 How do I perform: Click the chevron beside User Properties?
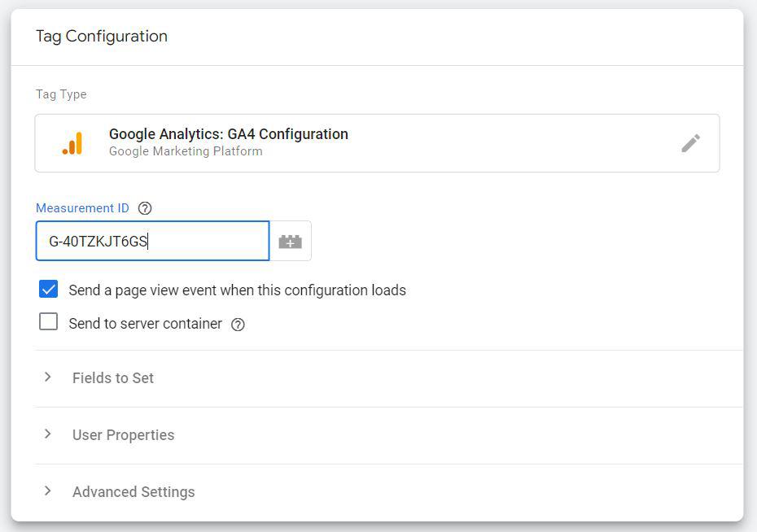(x=47, y=434)
